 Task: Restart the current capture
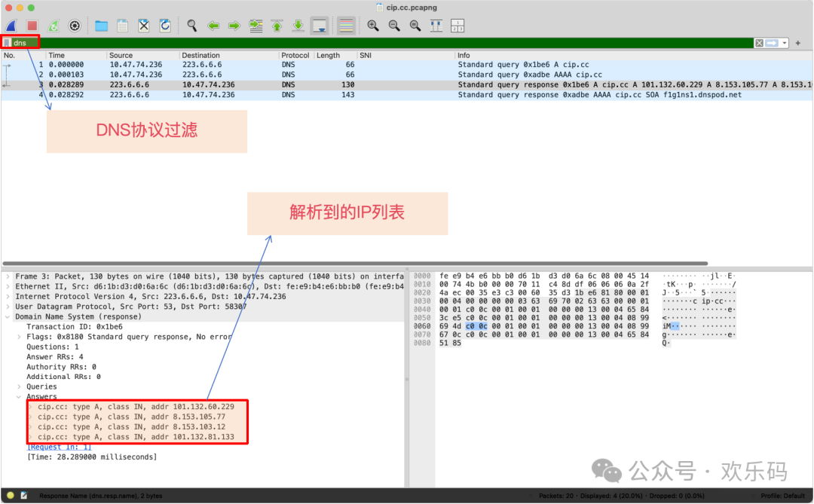point(54,26)
